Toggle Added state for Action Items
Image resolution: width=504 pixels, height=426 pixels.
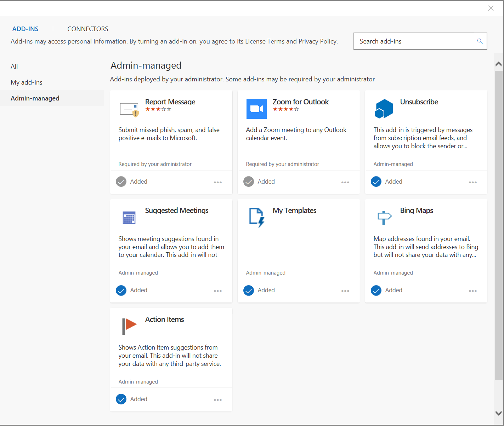(121, 399)
